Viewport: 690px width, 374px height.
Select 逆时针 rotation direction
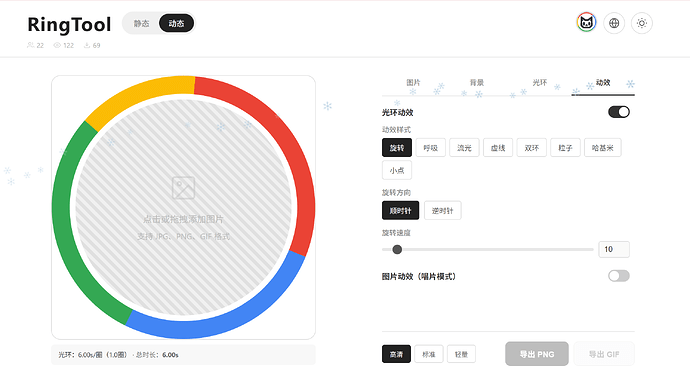point(443,211)
